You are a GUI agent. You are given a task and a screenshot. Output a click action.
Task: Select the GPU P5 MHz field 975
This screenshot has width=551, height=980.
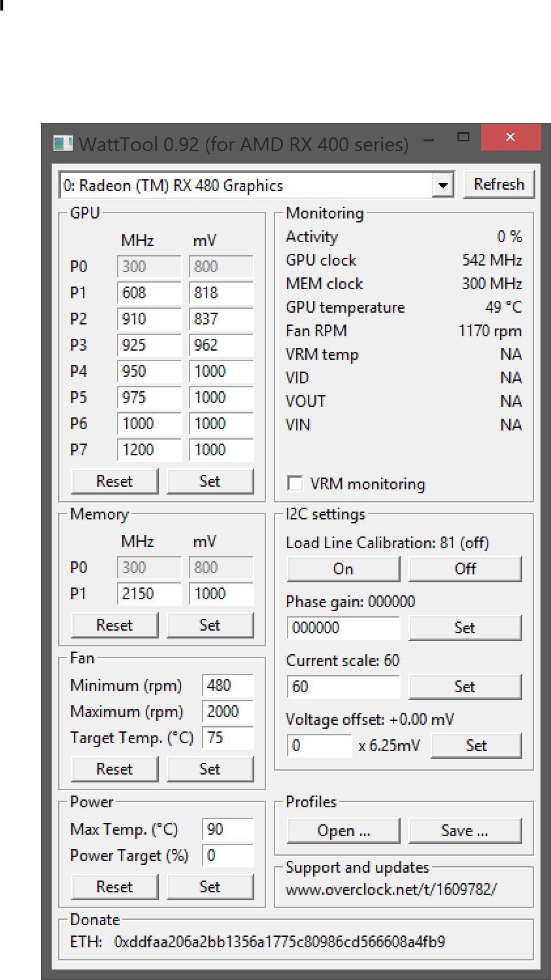[149, 397]
